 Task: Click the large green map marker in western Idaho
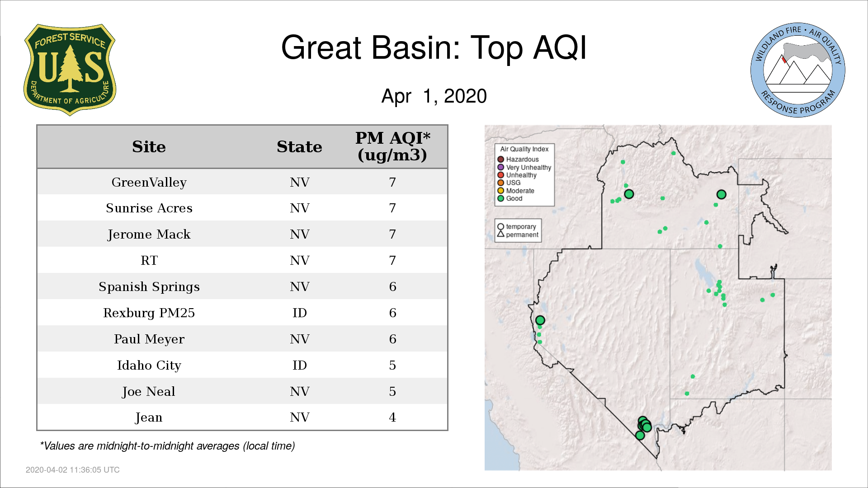tap(629, 194)
